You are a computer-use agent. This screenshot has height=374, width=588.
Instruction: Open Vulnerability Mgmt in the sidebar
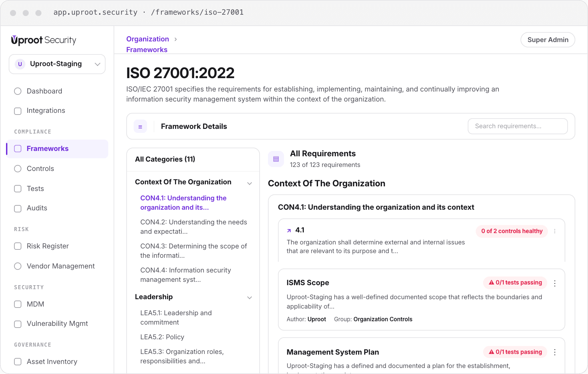(57, 324)
